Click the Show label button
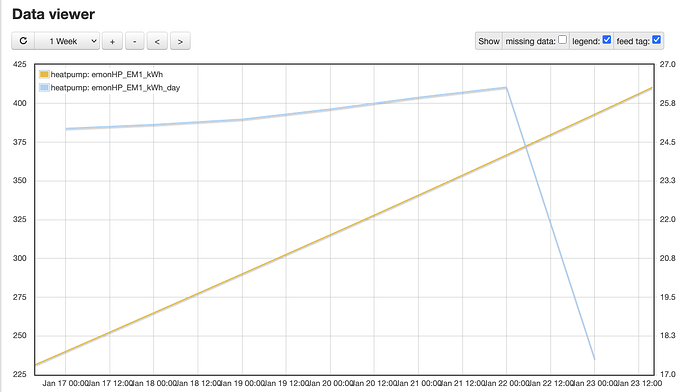This screenshot has width=690, height=392. 489,41
